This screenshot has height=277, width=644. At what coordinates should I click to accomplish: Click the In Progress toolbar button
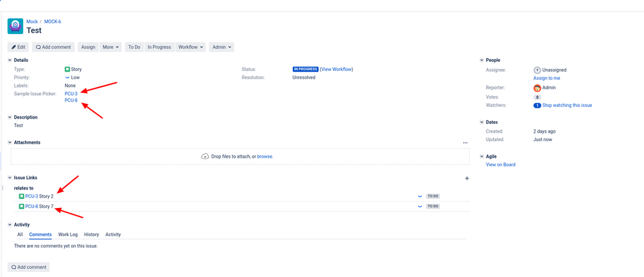pyautogui.click(x=159, y=47)
